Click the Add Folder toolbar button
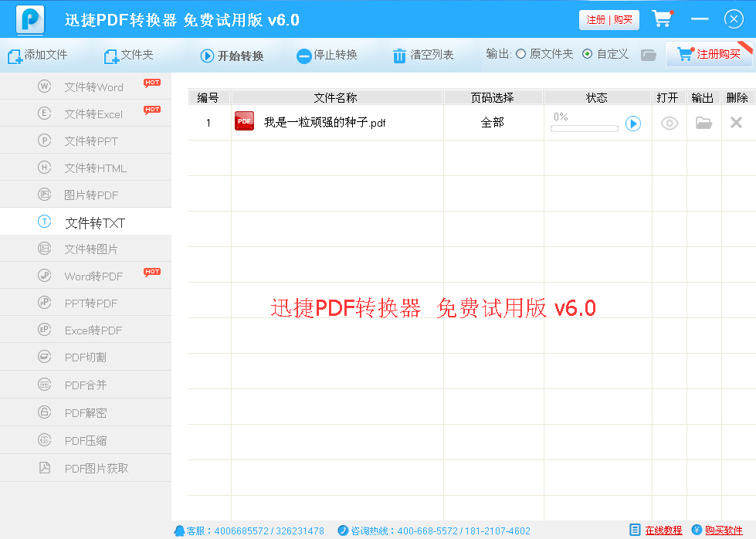The height and width of the screenshot is (539, 756). point(129,56)
